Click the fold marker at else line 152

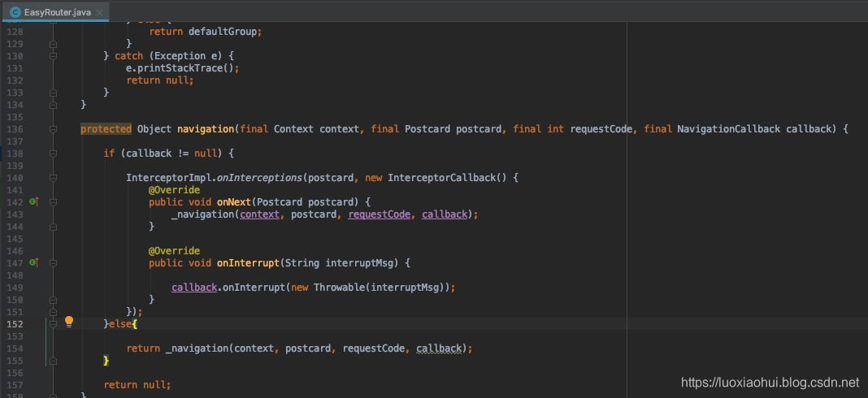[53, 324]
